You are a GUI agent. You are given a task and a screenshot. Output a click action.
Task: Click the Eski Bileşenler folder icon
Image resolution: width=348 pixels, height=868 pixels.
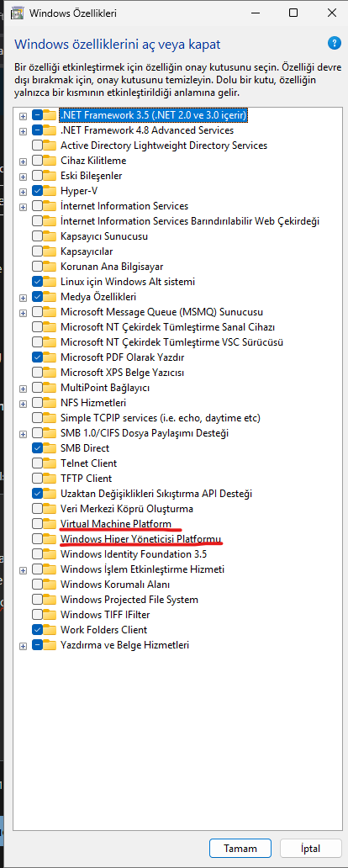(50, 176)
